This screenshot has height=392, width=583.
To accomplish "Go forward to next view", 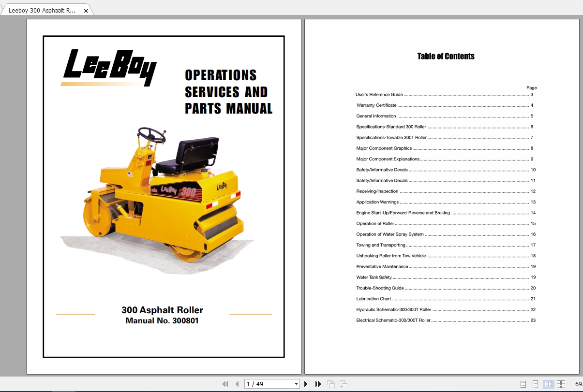I will [344, 384].
